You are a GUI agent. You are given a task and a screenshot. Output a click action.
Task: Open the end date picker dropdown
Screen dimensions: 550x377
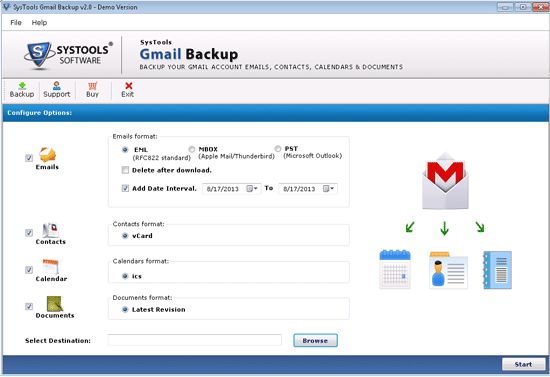(x=329, y=189)
